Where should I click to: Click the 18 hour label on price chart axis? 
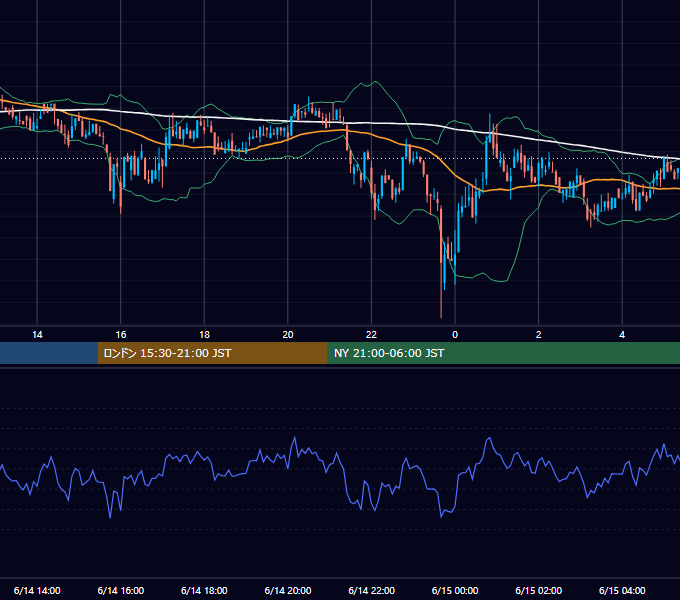(x=204, y=335)
